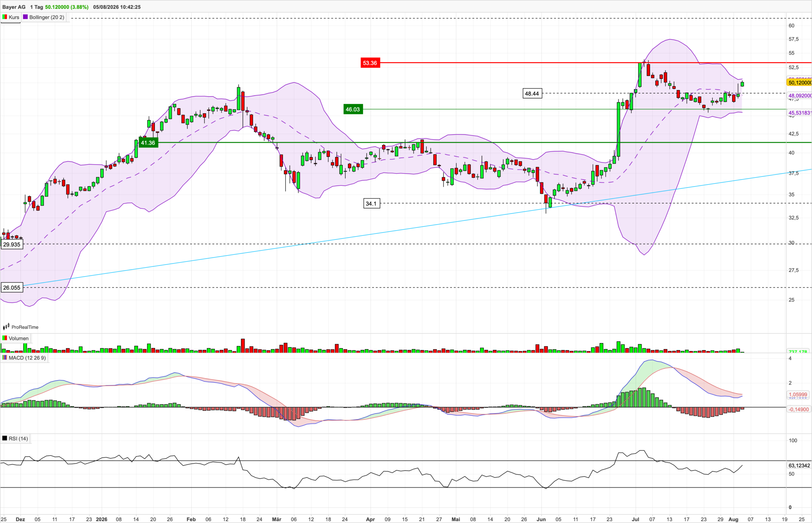This screenshot has height=523, width=812.
Task: Click the purple Bollinger value 48,092000
Action: pyautogui.click(x=800, y=96)
